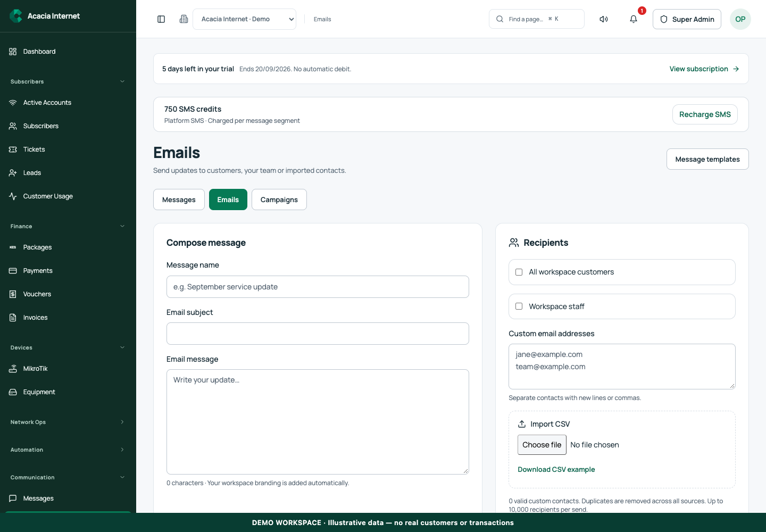Go to Invoices

pyautogui.click(x=68, y=318)
